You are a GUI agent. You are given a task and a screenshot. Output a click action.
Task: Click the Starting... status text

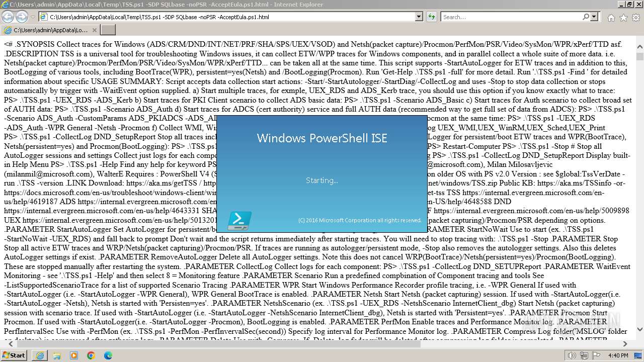[322, 180]
